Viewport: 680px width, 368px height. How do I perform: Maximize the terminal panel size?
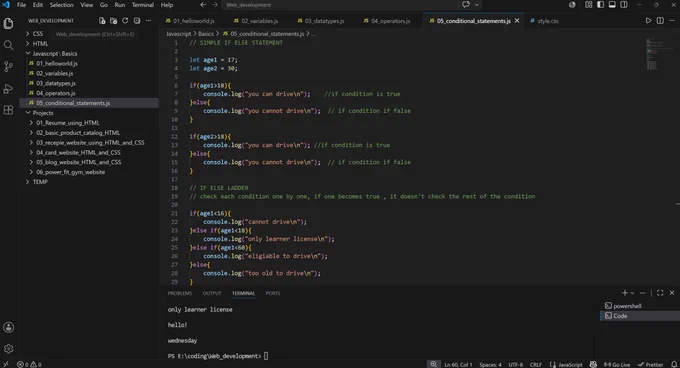tap(660, 293)
